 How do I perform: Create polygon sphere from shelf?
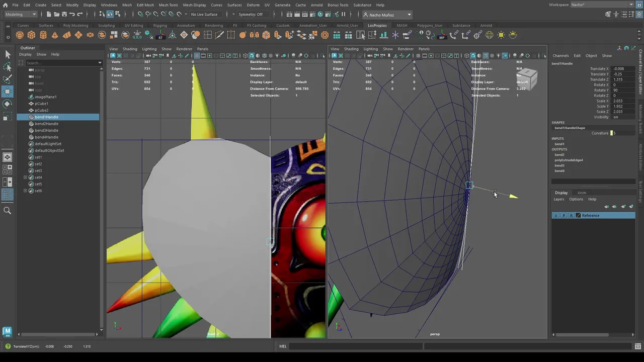pos(20,35)
